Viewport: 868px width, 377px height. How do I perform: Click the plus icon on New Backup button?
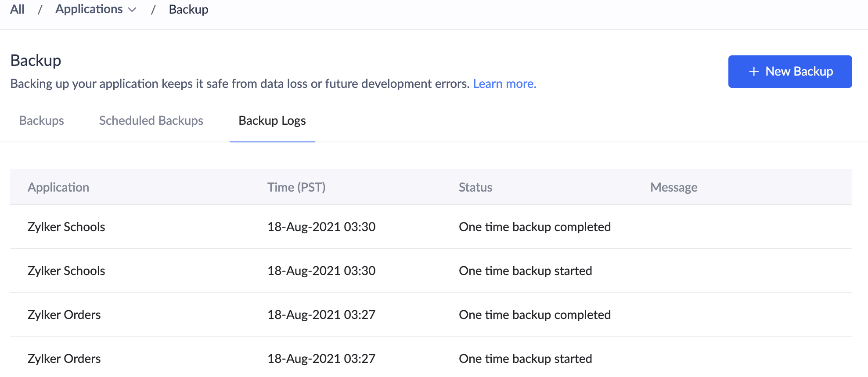click(753, 71)
